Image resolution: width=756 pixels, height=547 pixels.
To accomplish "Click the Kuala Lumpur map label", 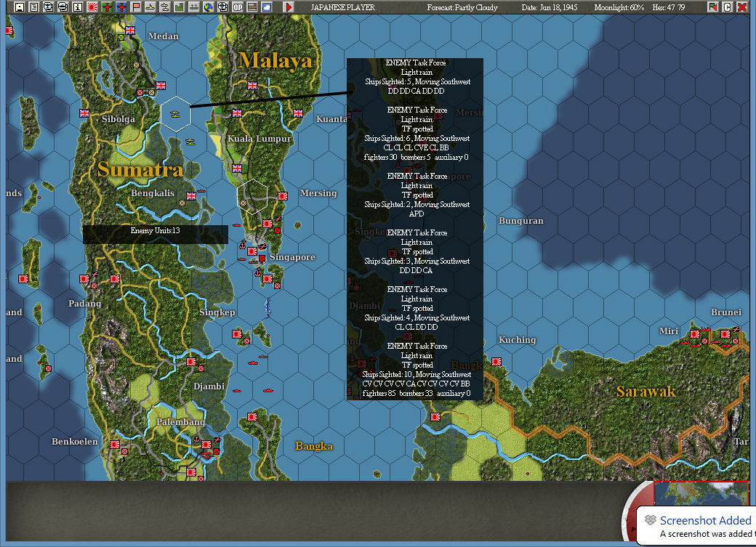I will [x=260, y=139].
